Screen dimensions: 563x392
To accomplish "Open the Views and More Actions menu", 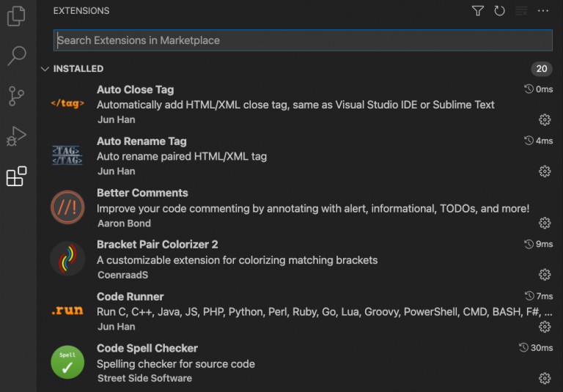I will [543, 11].
